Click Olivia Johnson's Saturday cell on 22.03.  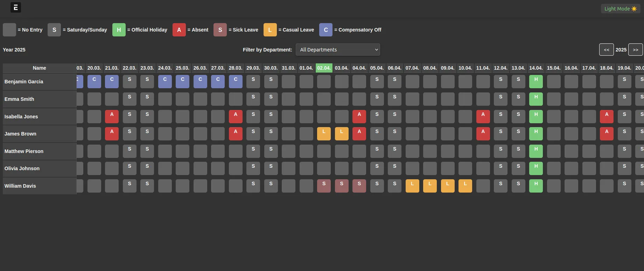[129, 168]
